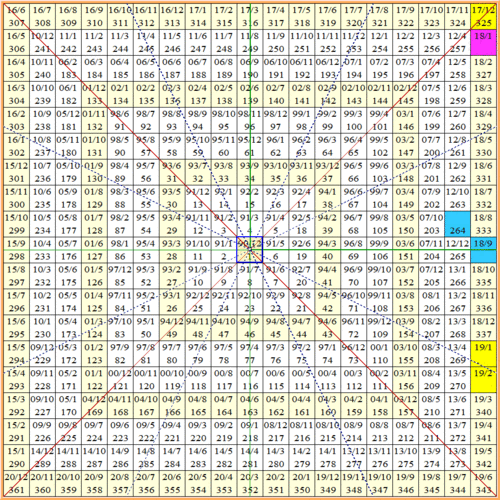Select cell 05/7 numbered 176
The height and width of the screenshot is (500, 500).
coord(68,250)
